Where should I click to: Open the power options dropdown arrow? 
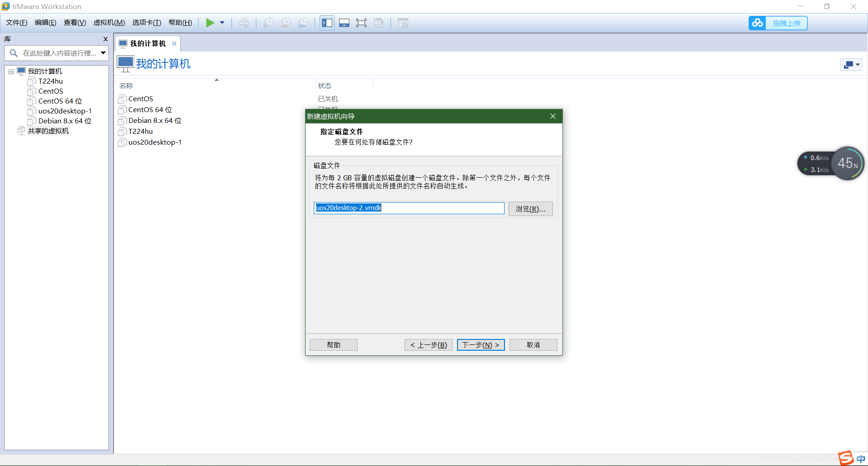click(x=222, y=23)
